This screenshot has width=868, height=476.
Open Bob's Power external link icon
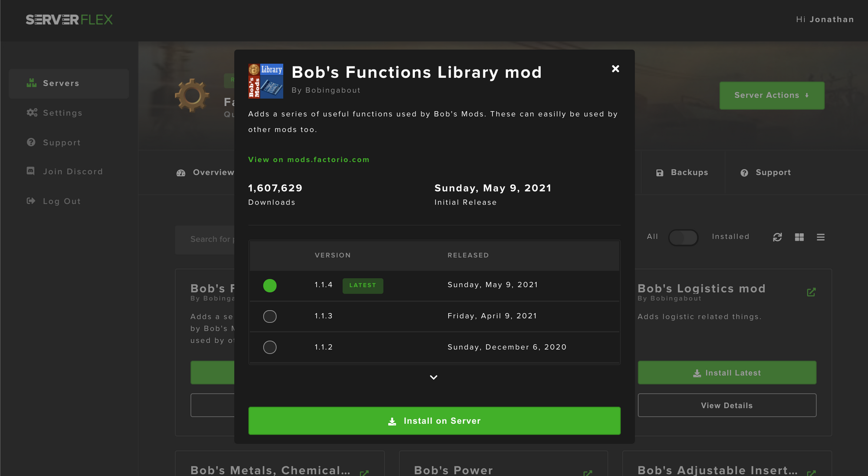coord(588,473)
